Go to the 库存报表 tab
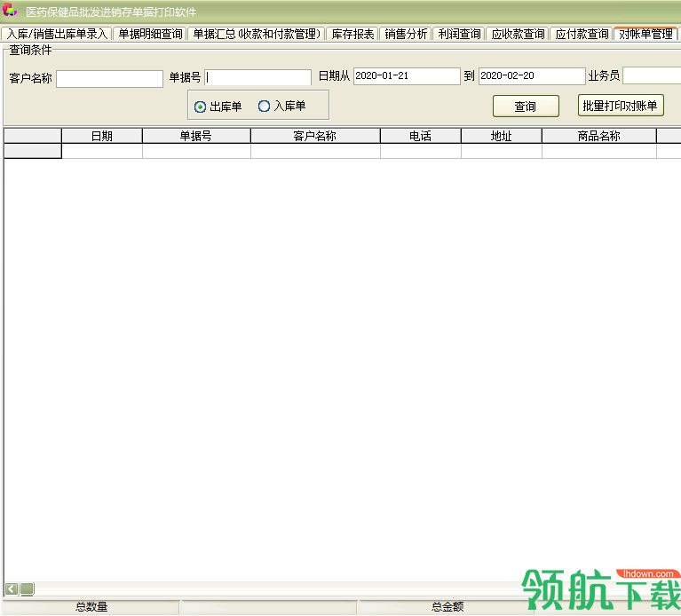 point(352,34)
